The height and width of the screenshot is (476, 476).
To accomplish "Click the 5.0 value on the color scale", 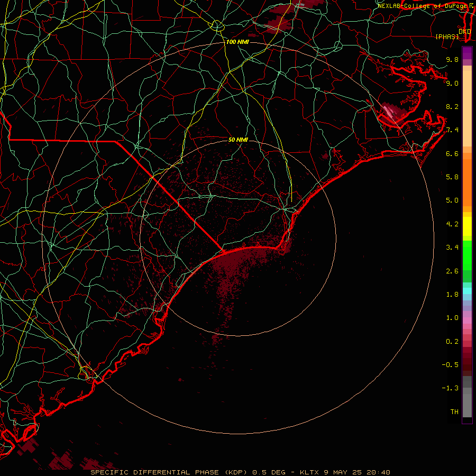I will [x=452, y=200].
